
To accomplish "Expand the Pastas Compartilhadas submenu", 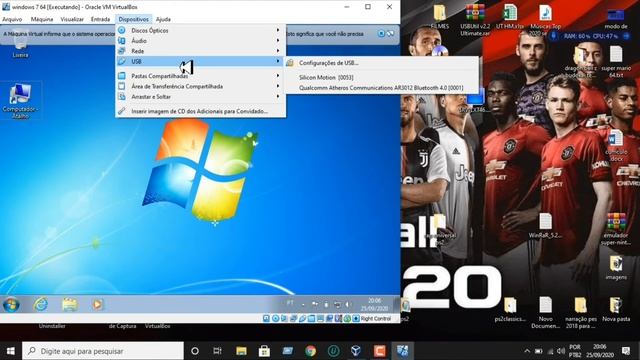I will [x=200, y=76].
